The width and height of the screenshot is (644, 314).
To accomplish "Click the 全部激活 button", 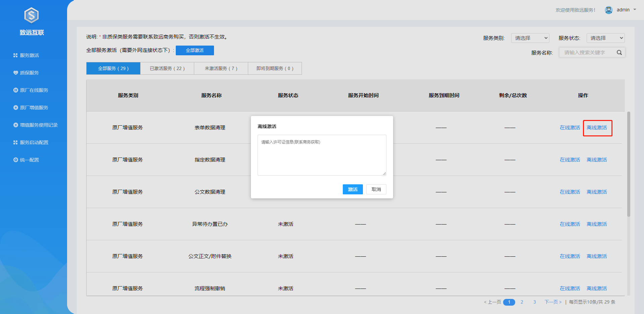I will [x=195, y=50].
